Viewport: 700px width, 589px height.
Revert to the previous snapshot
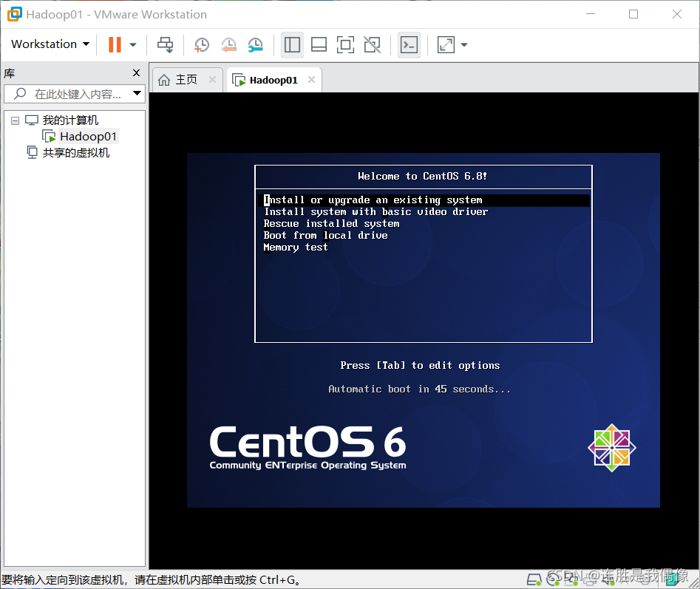tap(228, 44)
